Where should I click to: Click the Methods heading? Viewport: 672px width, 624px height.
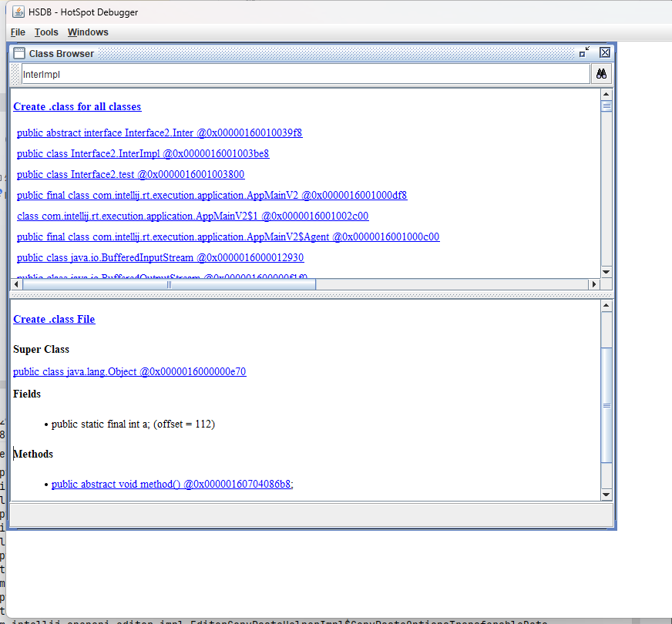(33, 454)
